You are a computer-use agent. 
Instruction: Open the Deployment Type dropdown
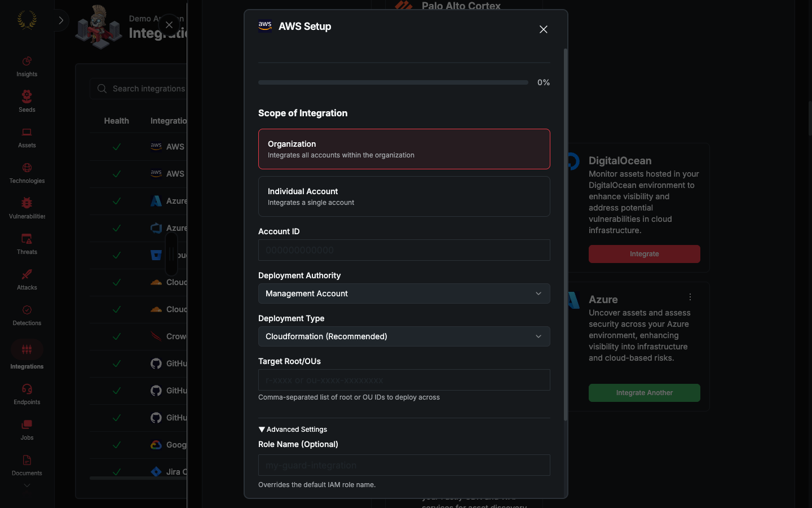pos(404,336)
